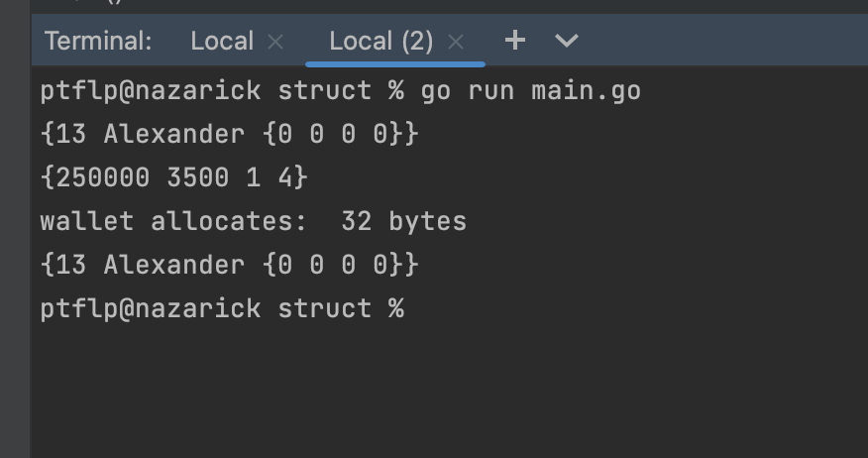Expand the terminal sessions chevron dropdown
Viewport: 868px width, 458px height.
(567, 41)
